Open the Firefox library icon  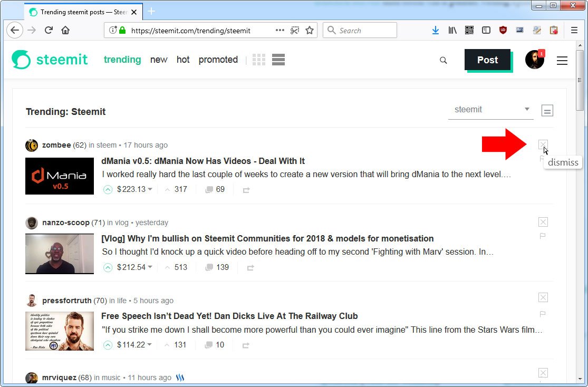coord(452,30)
